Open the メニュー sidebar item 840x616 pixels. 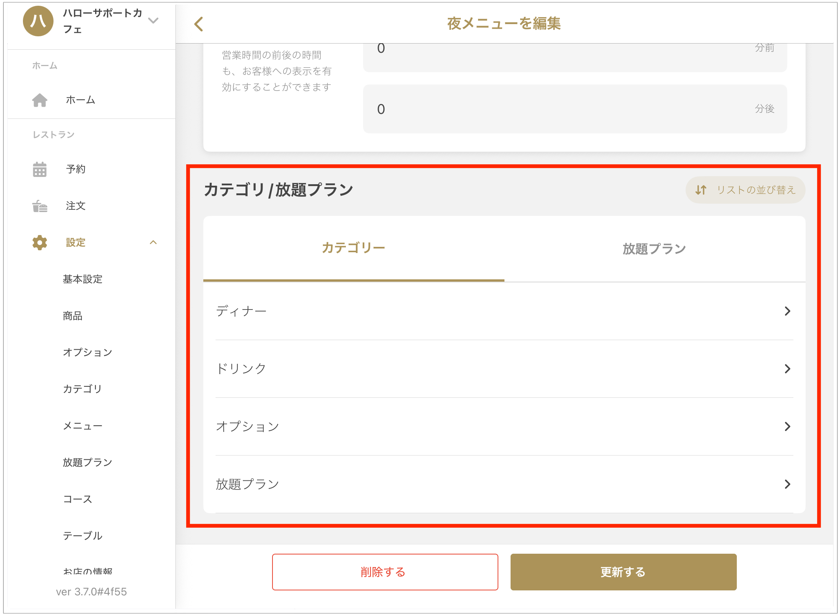tap(83, 426)
